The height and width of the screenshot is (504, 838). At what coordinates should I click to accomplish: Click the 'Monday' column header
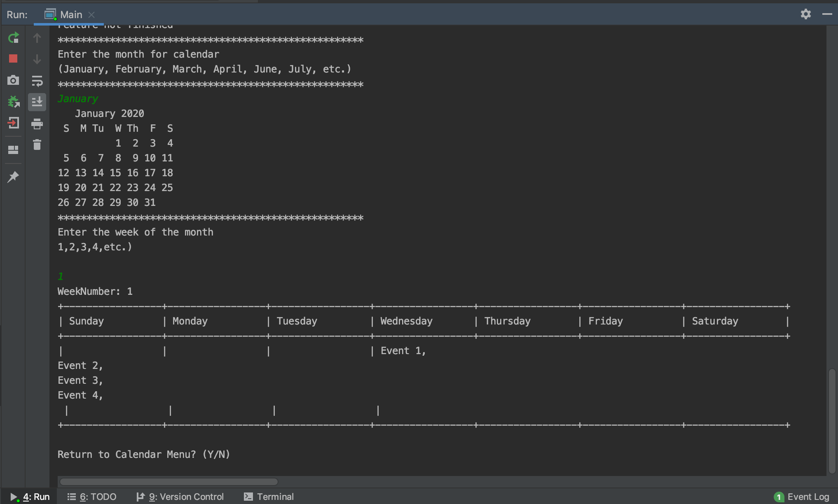[190, 321]
